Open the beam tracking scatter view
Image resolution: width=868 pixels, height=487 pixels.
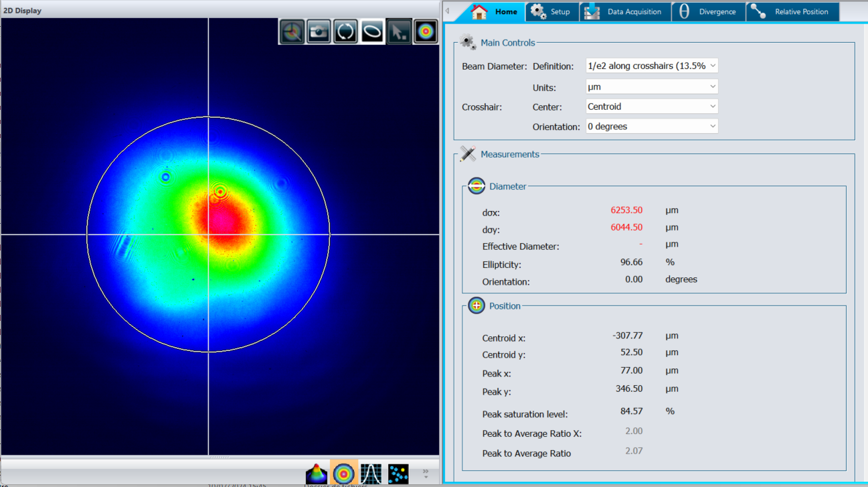click(398, 473)
